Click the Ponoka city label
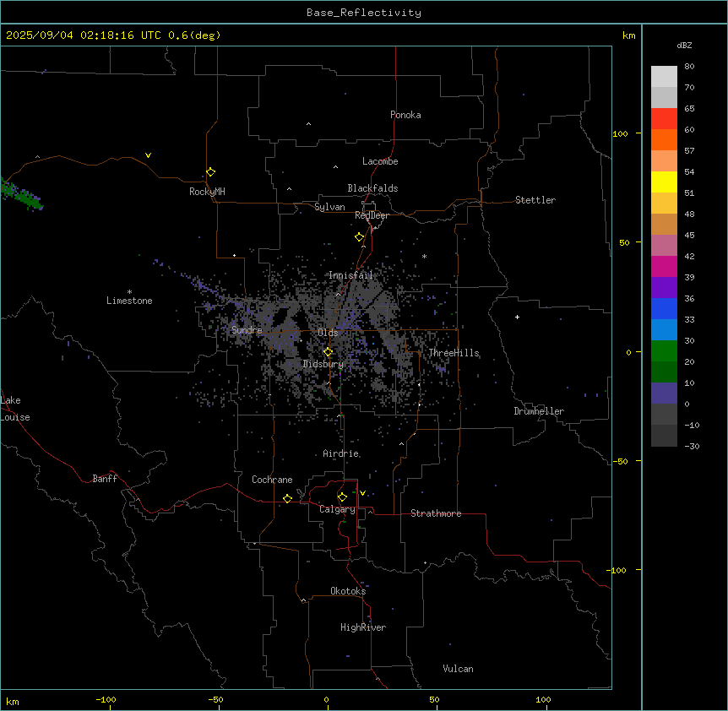This screenshot has height=711, width=728. click(405, 115)
